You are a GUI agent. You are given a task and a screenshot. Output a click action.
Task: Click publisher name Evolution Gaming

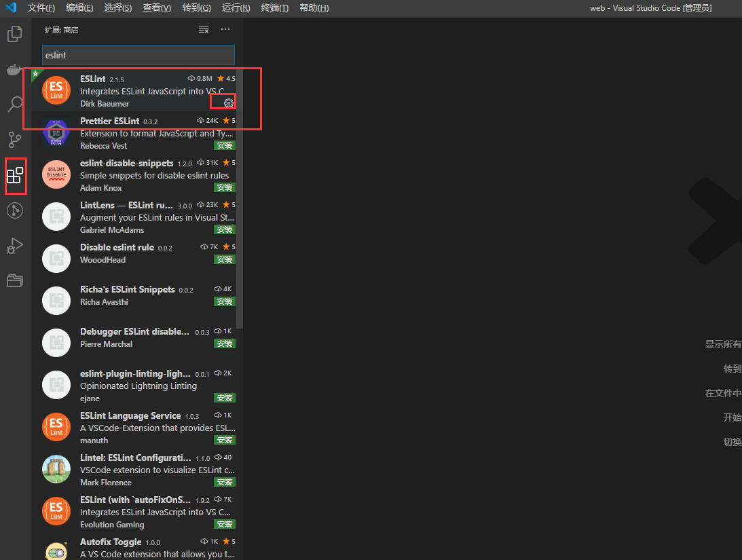112,525
